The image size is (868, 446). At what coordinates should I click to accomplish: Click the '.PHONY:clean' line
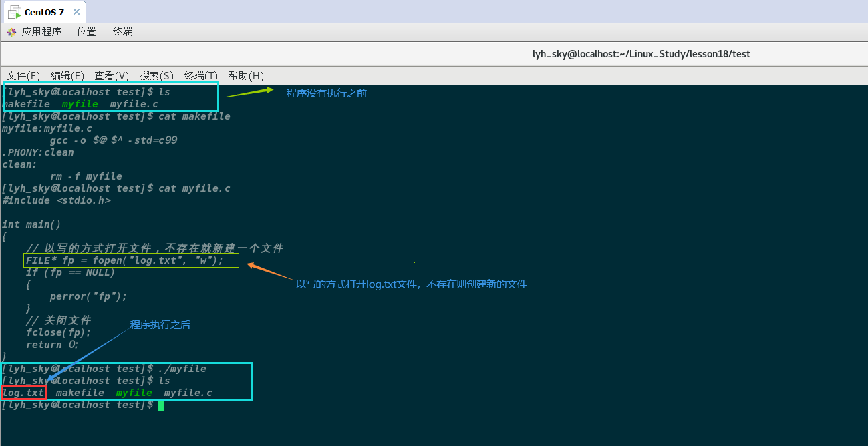point(38,152)
